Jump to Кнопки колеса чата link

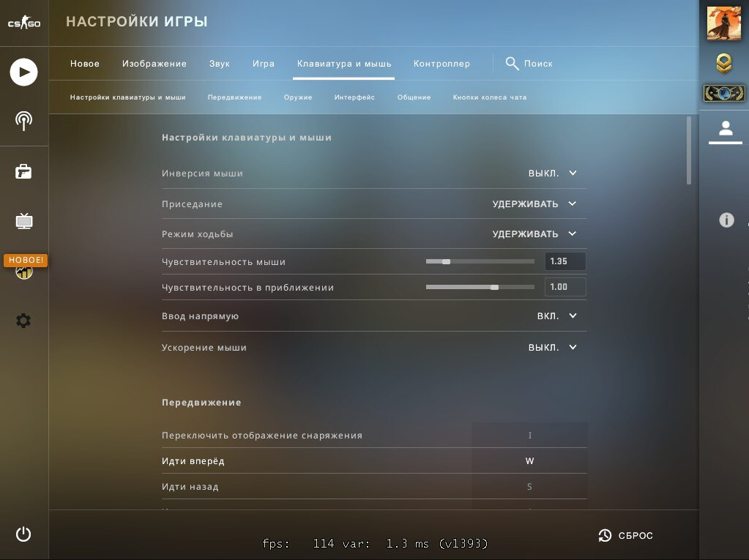point(490,97)
